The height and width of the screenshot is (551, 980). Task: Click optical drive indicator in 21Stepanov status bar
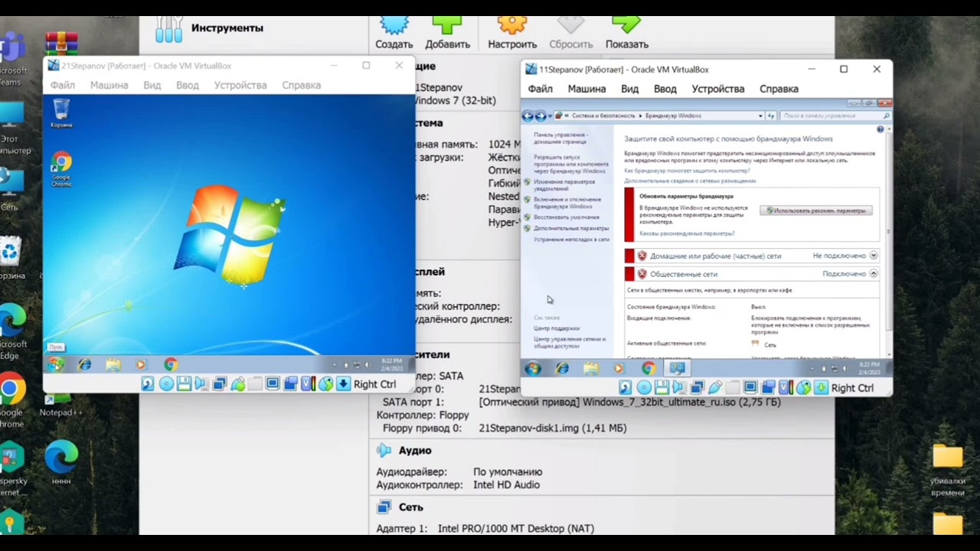pyautogui.click(x=166, y=384)
